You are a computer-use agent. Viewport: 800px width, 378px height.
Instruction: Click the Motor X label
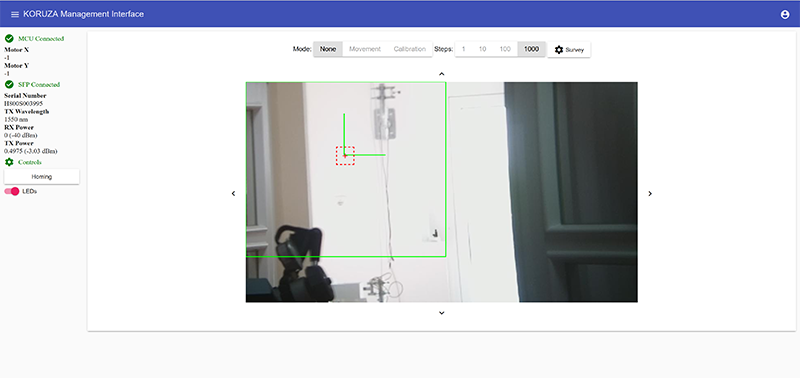(x=16, y=49)
